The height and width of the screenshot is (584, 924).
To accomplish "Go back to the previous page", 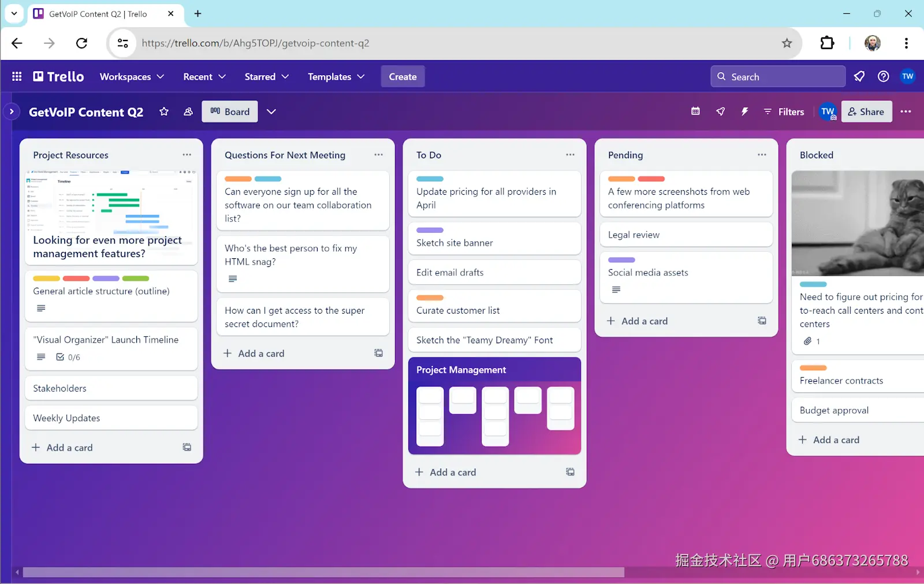I will (x=17, y=43).
